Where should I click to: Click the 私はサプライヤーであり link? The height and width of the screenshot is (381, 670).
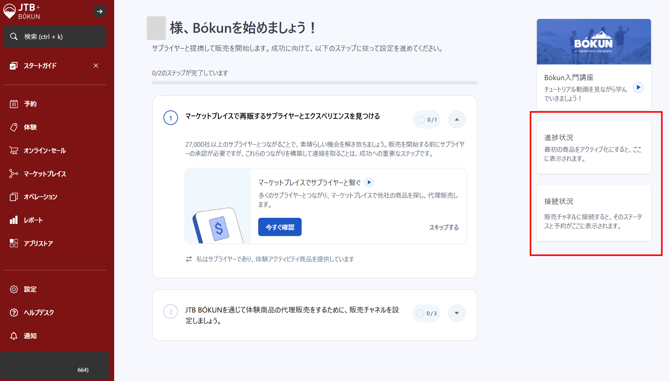click(275, 259)
